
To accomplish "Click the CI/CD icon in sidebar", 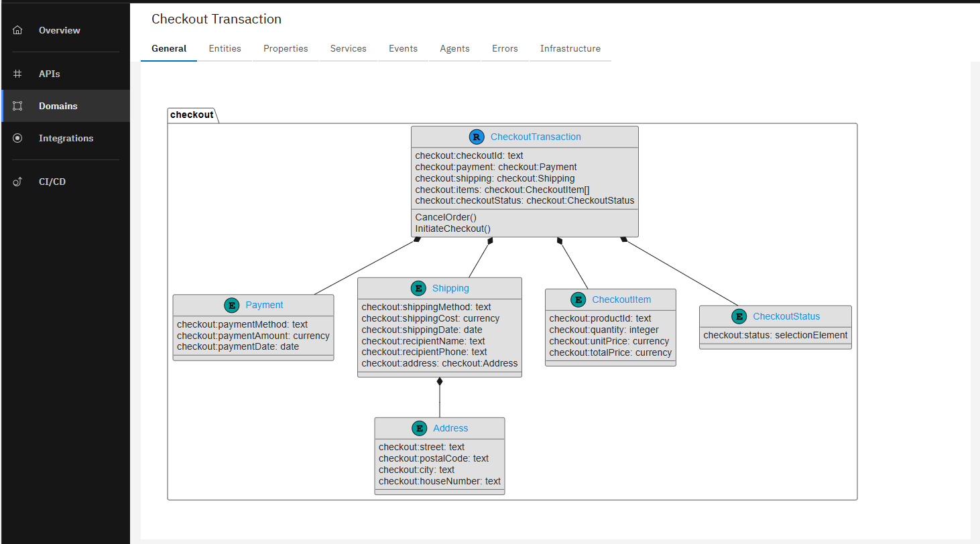I will tap(17, 182).
